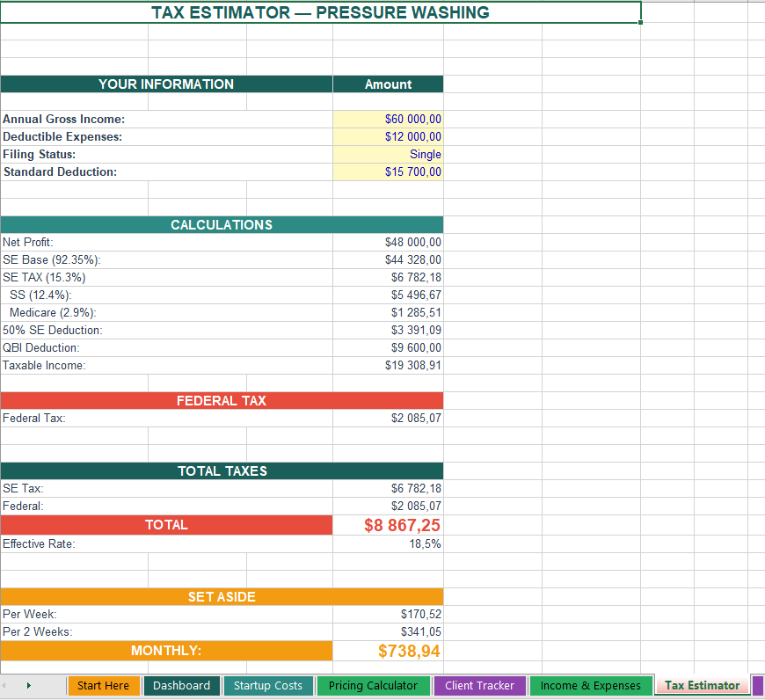Click the Deductible Expenses value cell
This screenshot has height=700, width=765.
[x=388, y=136]
